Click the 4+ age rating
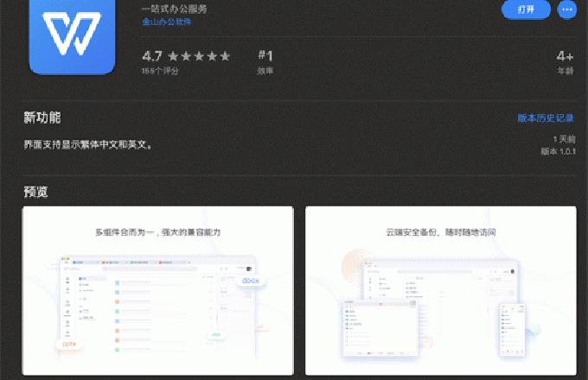The width and height of the screenshot is (588, 380). click(x=565, y=56)
